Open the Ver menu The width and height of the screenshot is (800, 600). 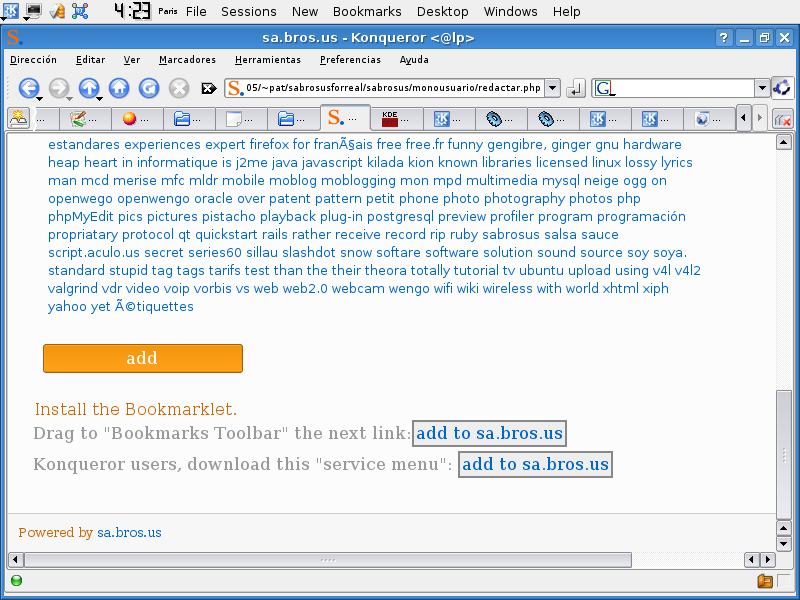[132, 60]
